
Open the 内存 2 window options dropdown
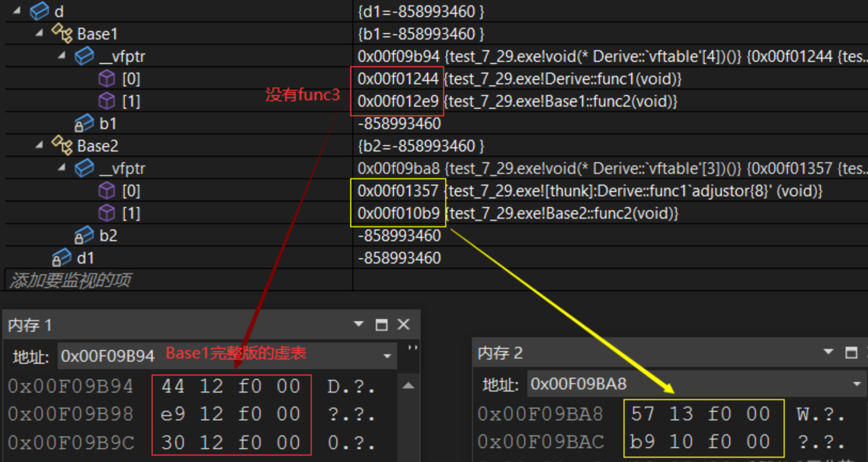pyautogui.click(x=828, y=352)
